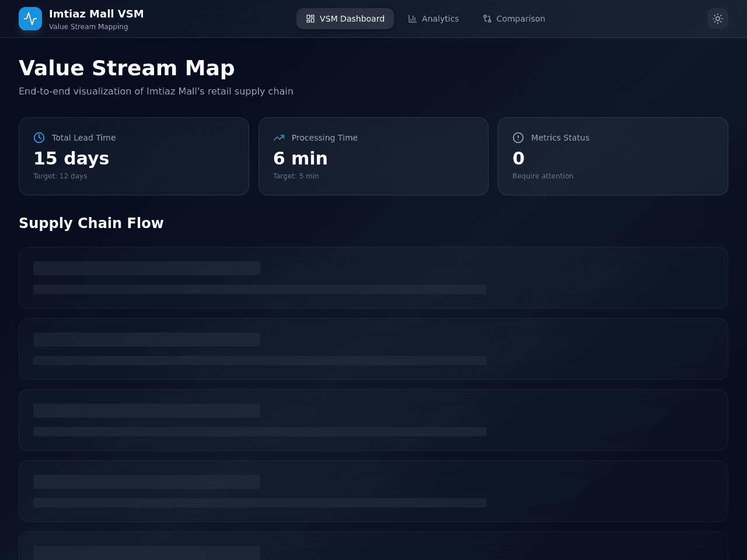Click the 15 days value
Viewport: 747px width, 560px height.
pos(71,158)
